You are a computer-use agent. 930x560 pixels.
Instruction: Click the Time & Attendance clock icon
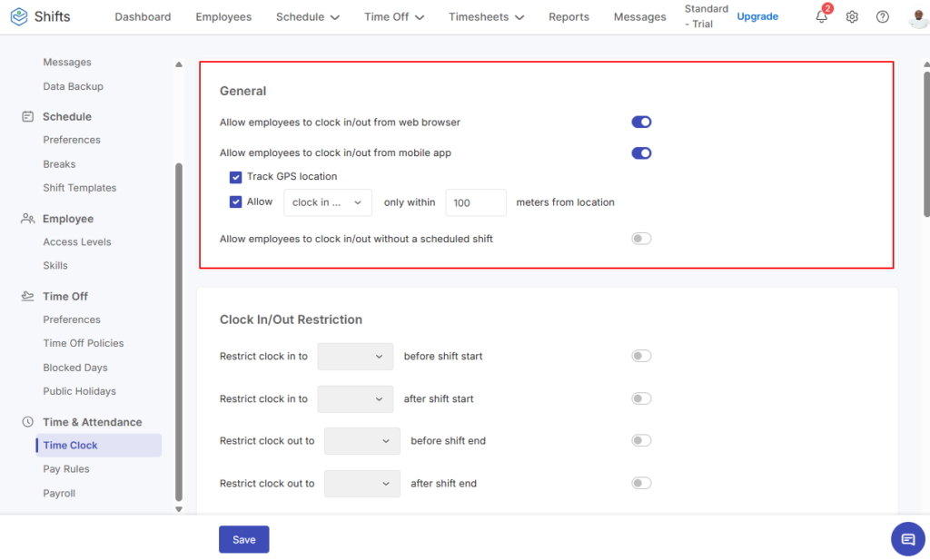(27, 421)
